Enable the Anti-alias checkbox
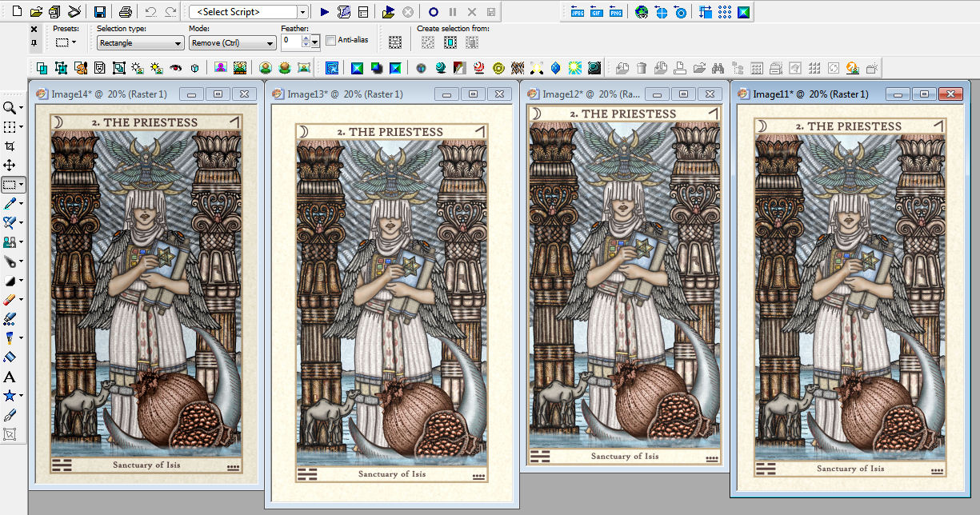980x515 pixels. 331,40
